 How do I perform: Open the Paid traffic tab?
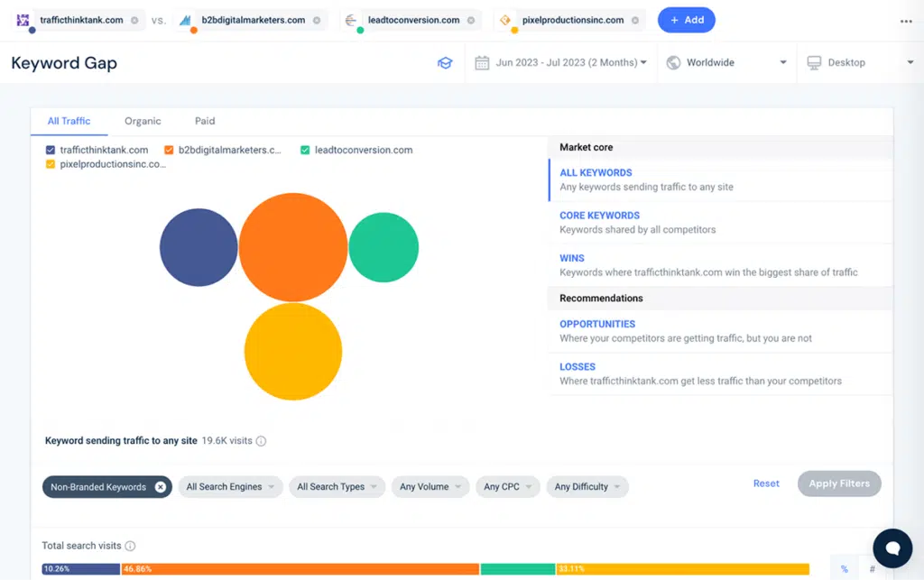205,120
